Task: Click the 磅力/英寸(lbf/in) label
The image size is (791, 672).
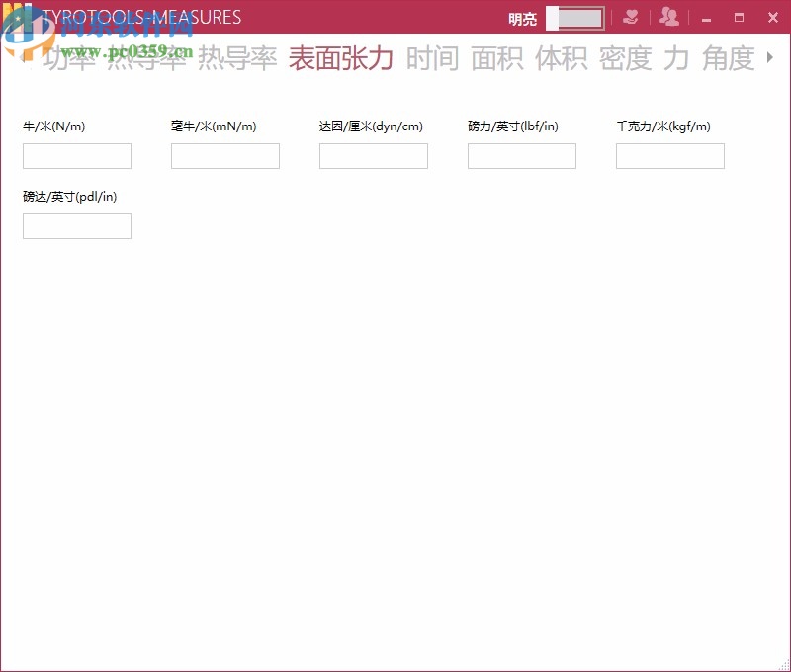Action: [513, 126]
